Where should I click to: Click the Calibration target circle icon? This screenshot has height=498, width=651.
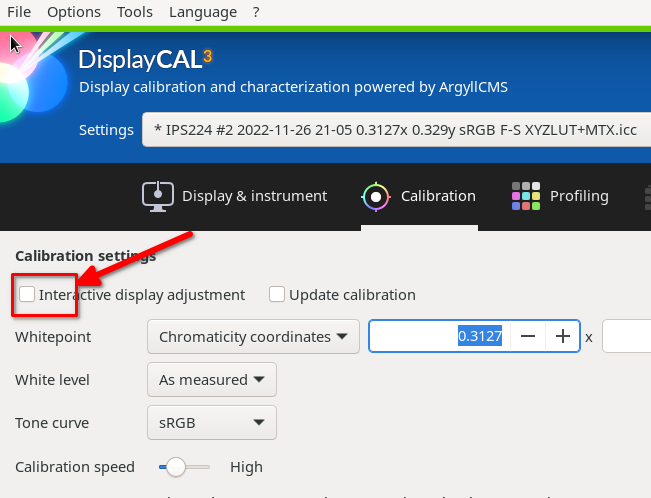pos(376,197)
